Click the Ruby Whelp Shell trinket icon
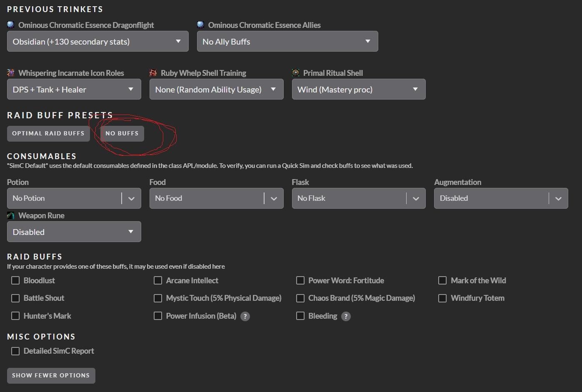 click(x=153, y=73)
